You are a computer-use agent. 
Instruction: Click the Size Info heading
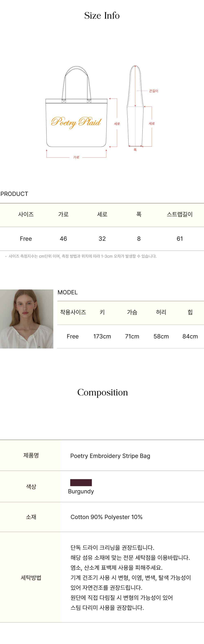[x=102, y=16]
